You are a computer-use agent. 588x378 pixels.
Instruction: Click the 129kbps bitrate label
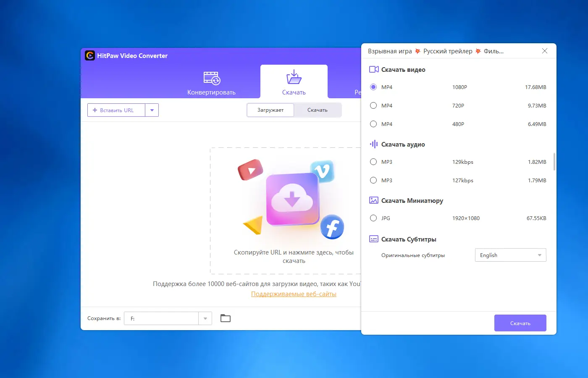(x=463, y=162)
